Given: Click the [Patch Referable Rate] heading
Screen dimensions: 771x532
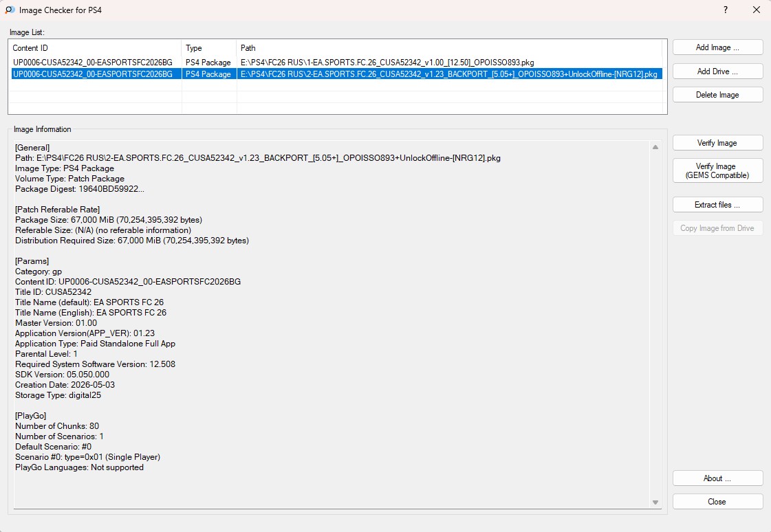Looking at the screenshot, I should [58, 210].
